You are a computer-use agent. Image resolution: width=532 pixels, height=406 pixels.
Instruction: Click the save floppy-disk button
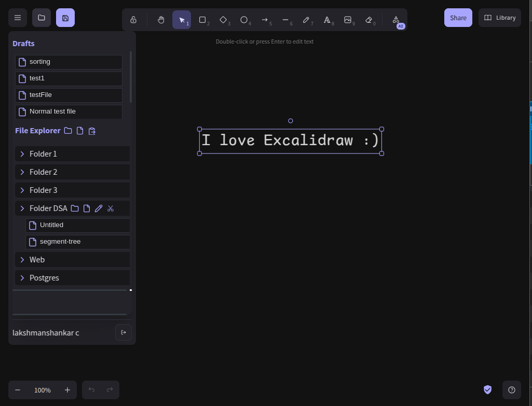[65, 18]
